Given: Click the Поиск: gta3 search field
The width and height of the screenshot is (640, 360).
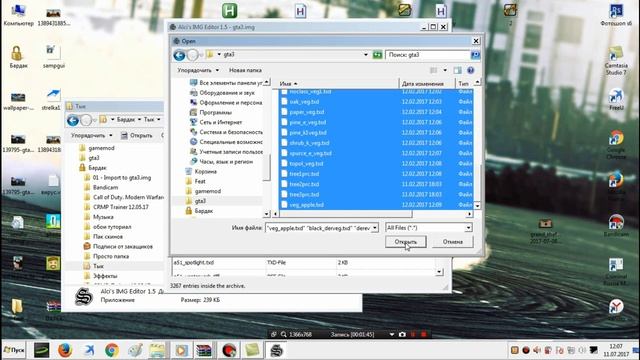Looking at the screenshot, I should pyautogui.click(x=427, y=55).
